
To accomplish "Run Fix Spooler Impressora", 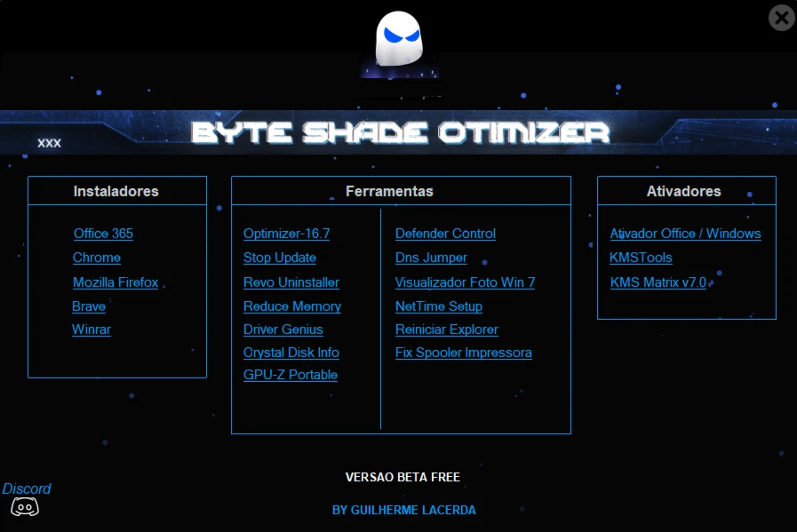I will [464, 353].
